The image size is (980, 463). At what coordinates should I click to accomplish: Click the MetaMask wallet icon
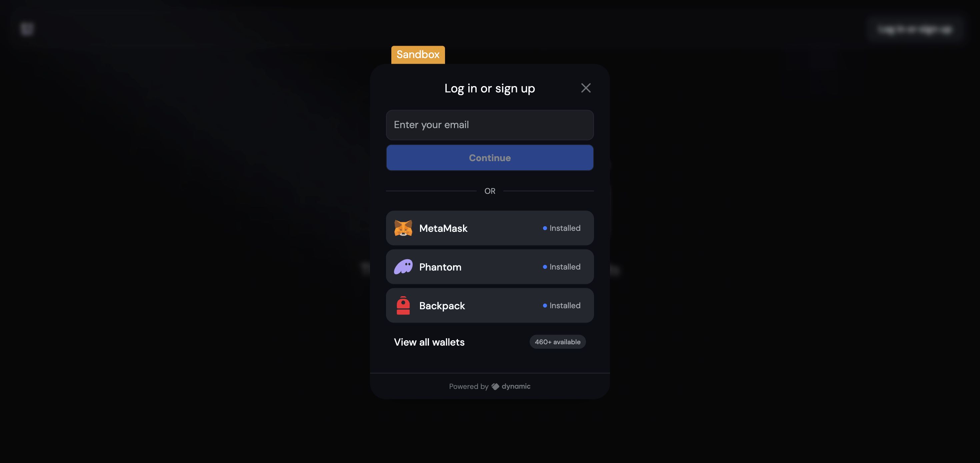point(403,228)
